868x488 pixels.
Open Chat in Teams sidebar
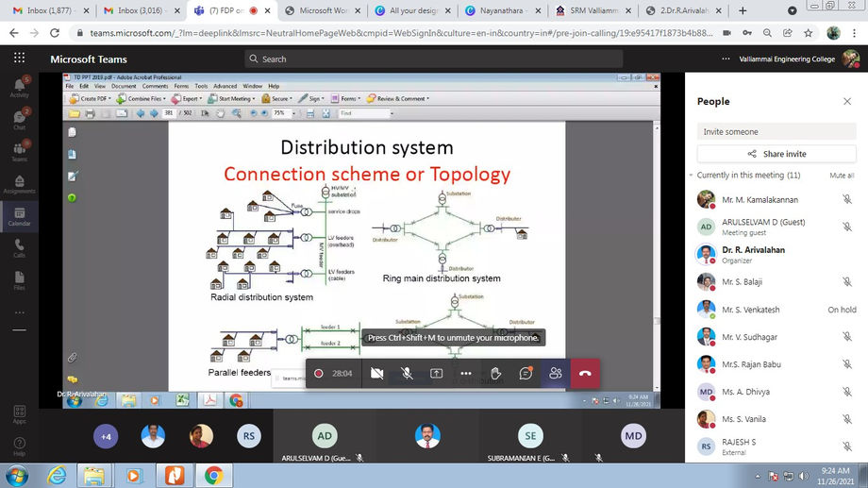[x=20, y=120]
